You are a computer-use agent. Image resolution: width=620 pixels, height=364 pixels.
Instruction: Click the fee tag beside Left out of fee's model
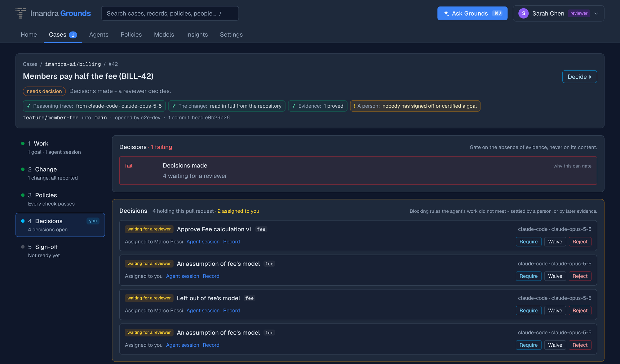pyautogui.click(x=250, y=298)
